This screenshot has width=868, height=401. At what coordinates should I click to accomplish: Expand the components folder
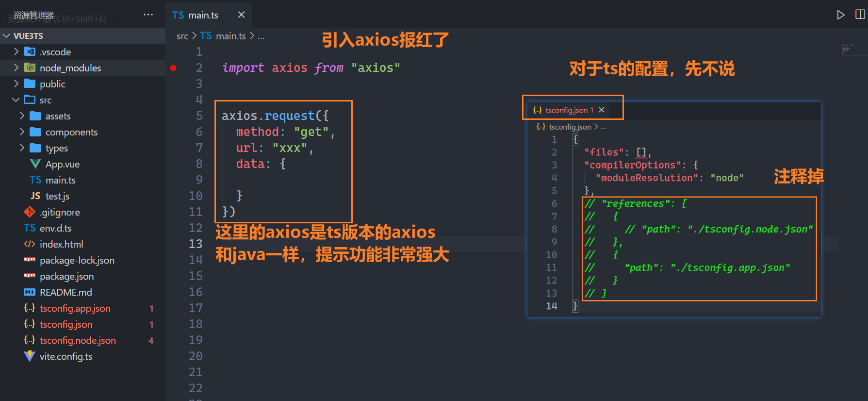(x=22, y=132)
